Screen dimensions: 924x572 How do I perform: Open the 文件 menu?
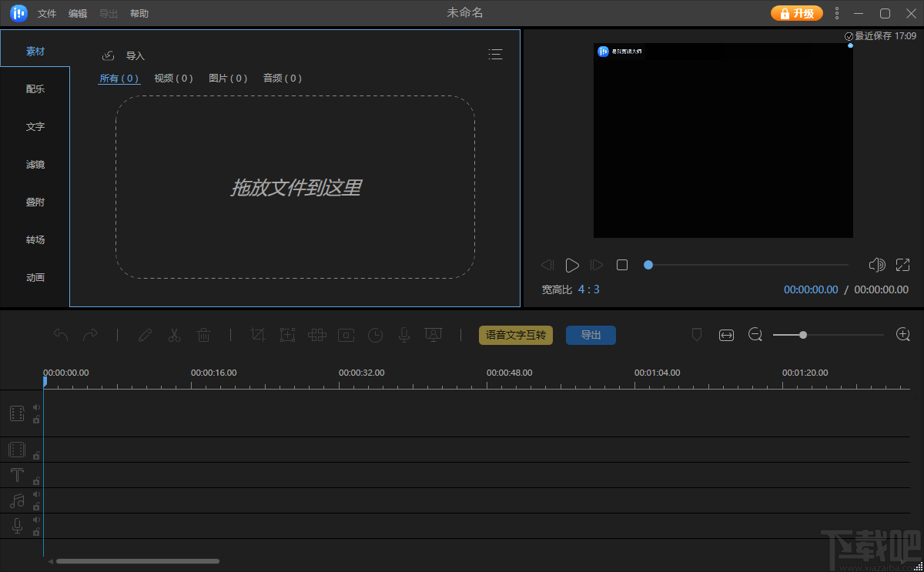[x=47, y=14]
